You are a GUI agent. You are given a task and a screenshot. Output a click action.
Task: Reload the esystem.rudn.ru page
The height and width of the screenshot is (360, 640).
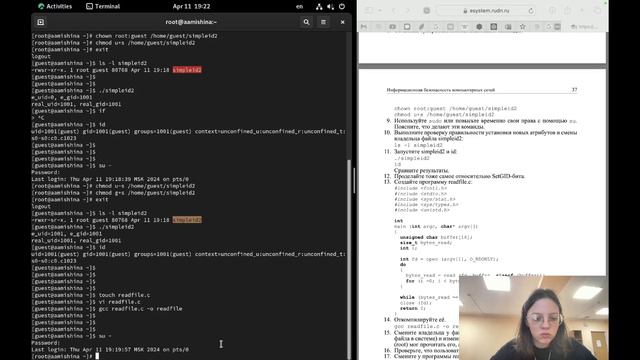pos(531,11)
